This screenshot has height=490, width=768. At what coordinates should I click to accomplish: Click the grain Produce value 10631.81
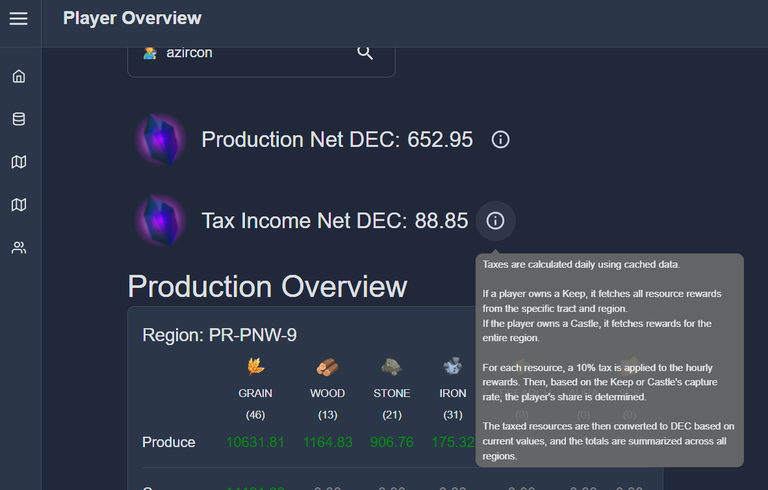(x=255, y=442)
